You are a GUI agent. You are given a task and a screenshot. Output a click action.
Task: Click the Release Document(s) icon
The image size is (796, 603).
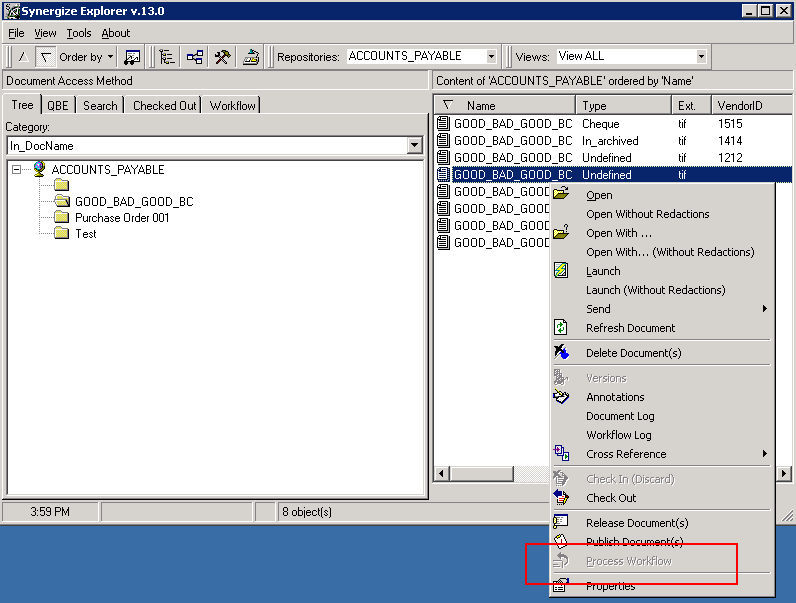(561, 521)
